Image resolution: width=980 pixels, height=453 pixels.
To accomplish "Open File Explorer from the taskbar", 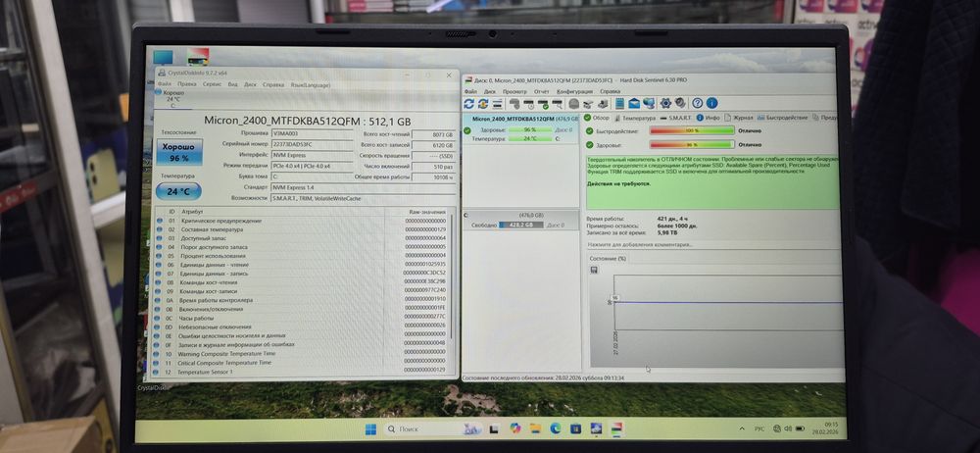I will point(535,428).
